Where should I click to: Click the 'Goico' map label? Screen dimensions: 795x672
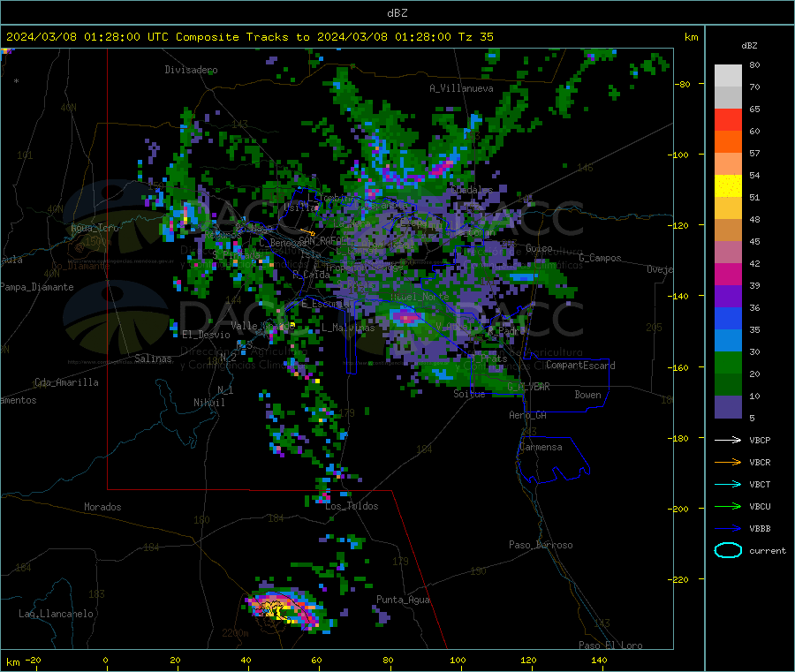pyautogui.click(x=539, y=248)
